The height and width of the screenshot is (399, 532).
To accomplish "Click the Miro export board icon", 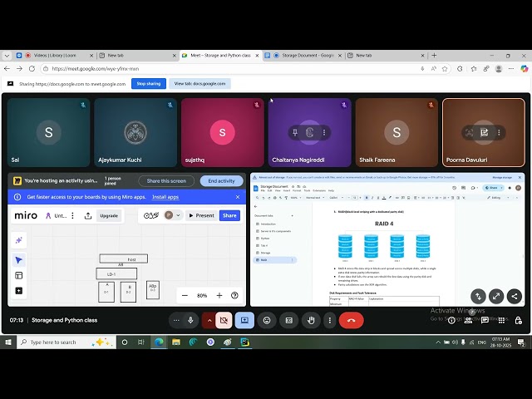I will pyautogui.click(x=88, y=216).
